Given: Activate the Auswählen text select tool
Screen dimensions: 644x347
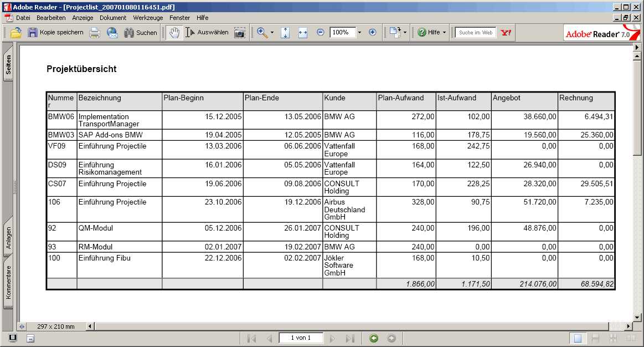Looking at the screenshot, I should (x=207, y=33).
